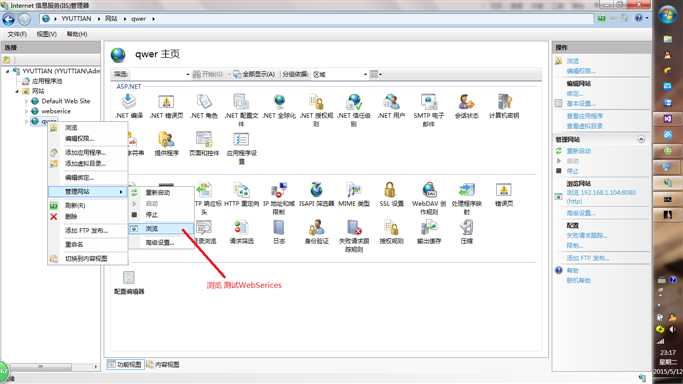
Task: Choose 添加应用程序... in the context menu
Action: click(88, 152)
